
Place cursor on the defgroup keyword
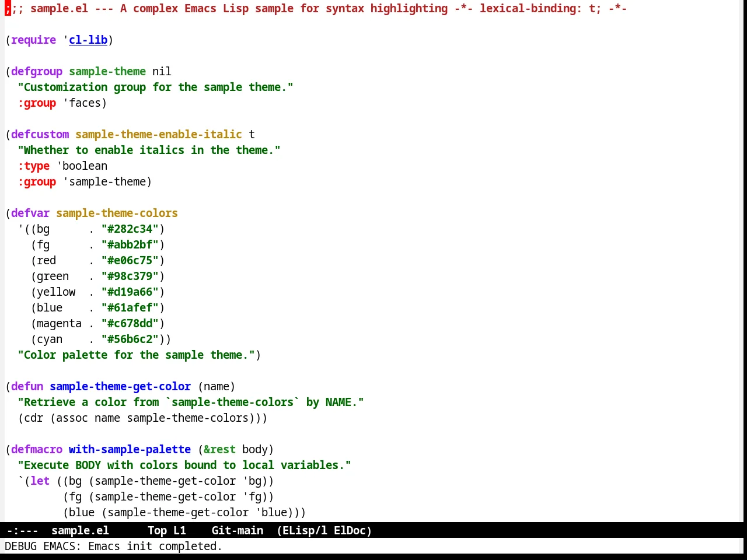(37, 71)
